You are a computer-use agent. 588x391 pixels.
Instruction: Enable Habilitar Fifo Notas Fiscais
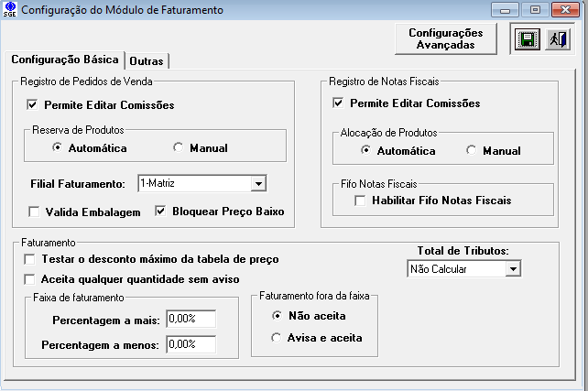tap(360, 200)
